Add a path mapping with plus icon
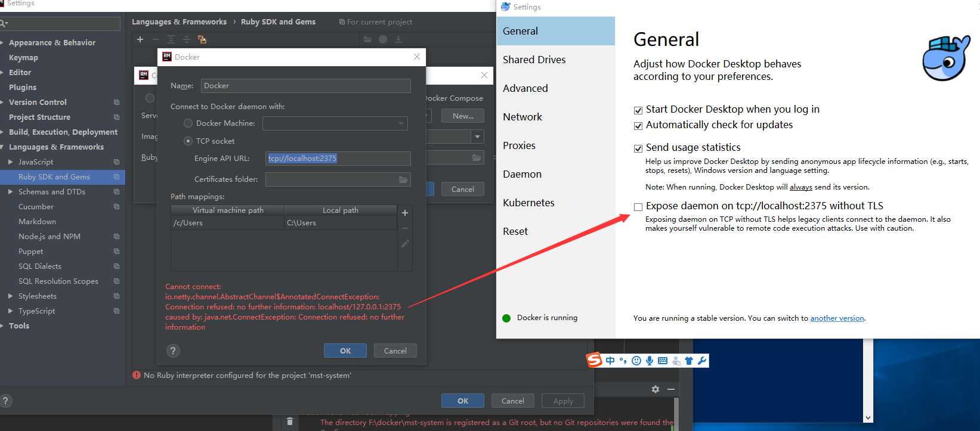 pos(405,213)
